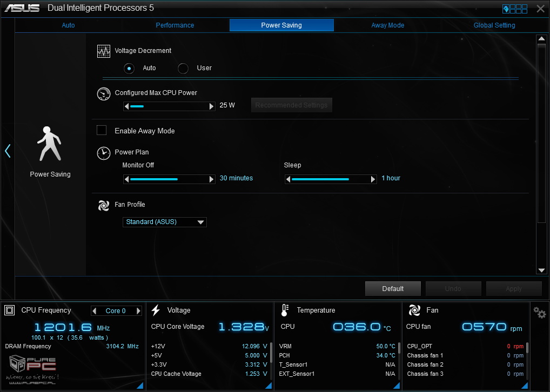The height and width of the screenshot is (392, 550).
Task: Click the '1 hour' Sleep value
Action: pyautogui.click(x=391, y=178)
